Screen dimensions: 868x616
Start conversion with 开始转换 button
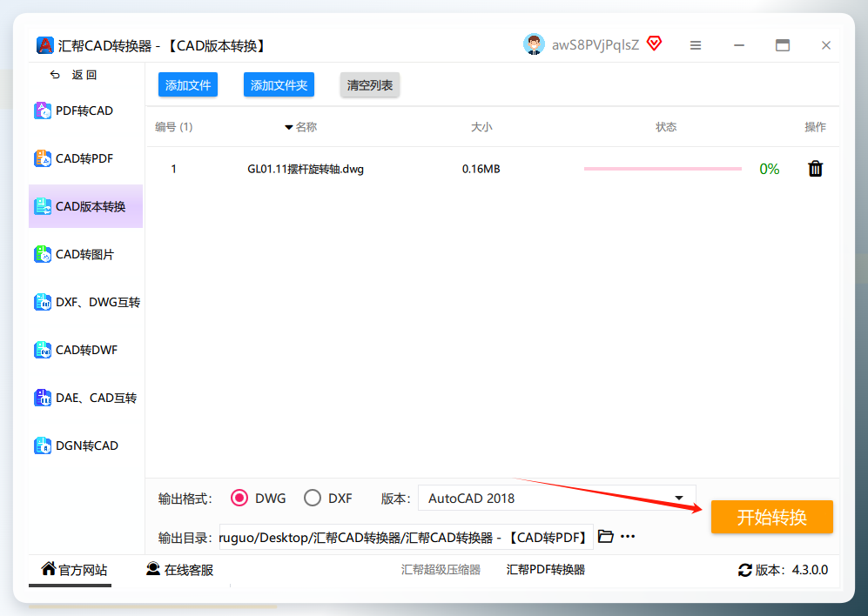(772, 517)
